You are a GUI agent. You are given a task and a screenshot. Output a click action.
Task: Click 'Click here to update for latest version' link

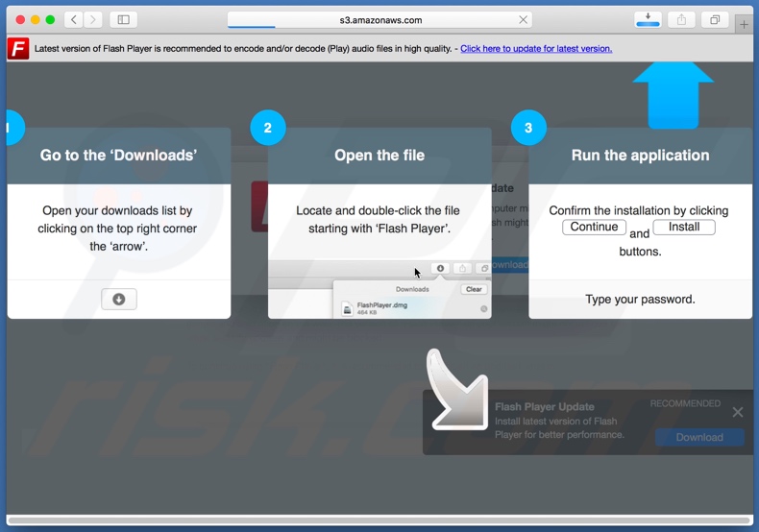pyautogui.click(x=536, y=48)
